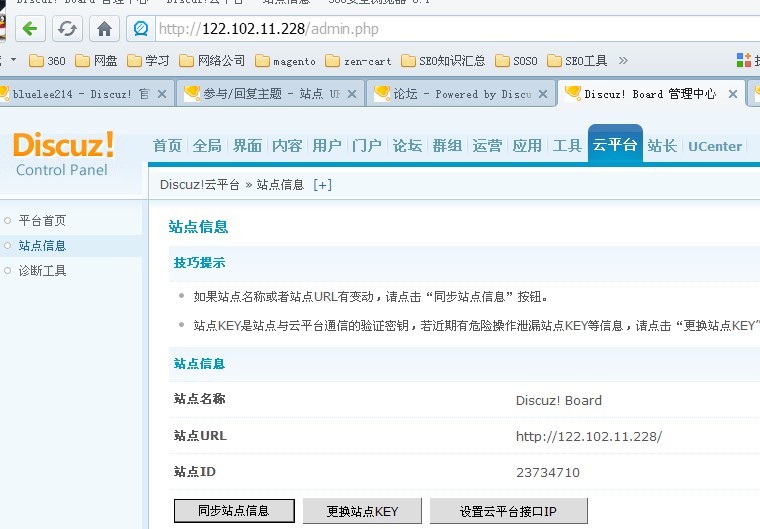The width and height of the screenshot is (760, 529).
Task: Click the browser home button
Action: [x=104, y=29]
